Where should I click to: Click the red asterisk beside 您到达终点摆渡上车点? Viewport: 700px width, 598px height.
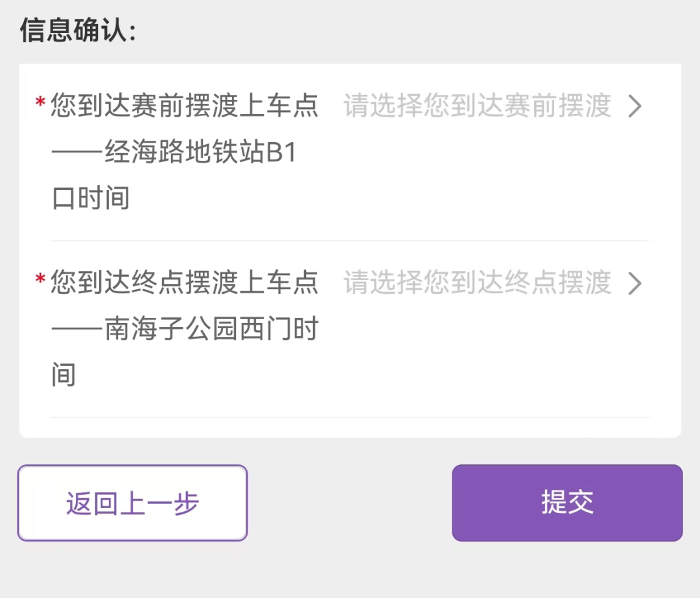[40, 280]
